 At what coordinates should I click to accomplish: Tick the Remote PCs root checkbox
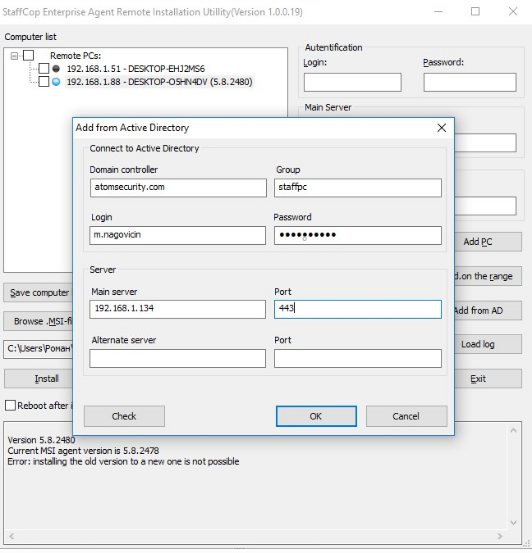tap(28, 55)
